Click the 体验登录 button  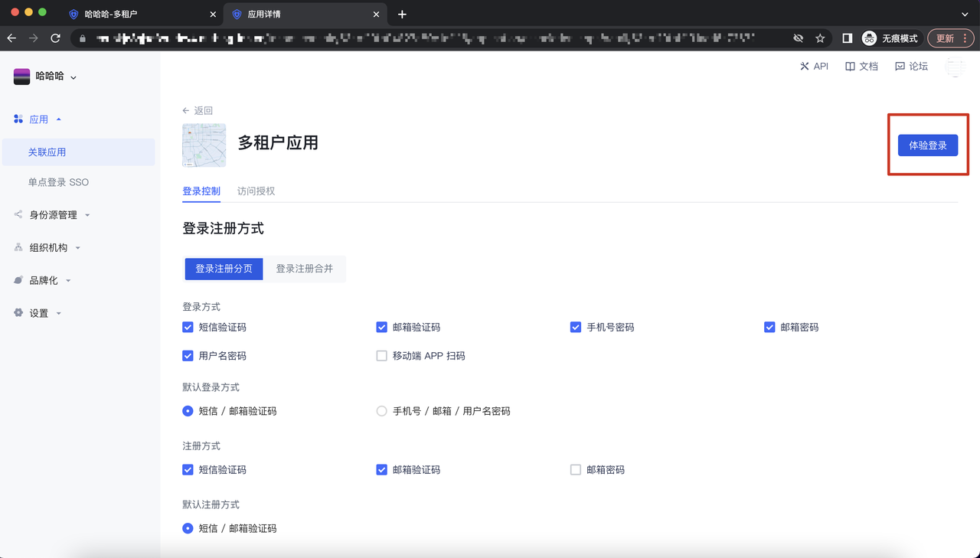click(927, 145)
